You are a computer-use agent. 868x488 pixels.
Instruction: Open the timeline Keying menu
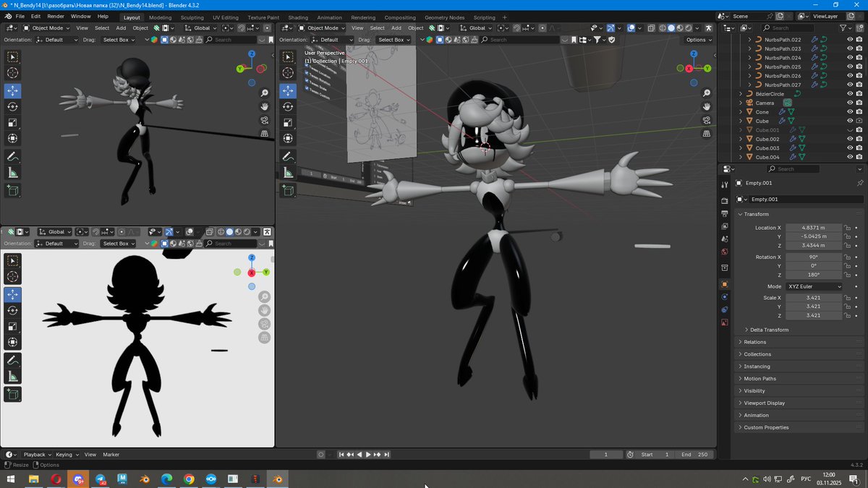[x=66, y=455]
